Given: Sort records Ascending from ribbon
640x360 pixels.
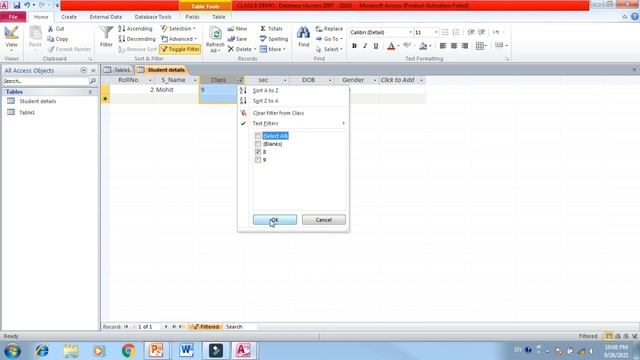Looking at the screenshot, I should coord(136,29).
